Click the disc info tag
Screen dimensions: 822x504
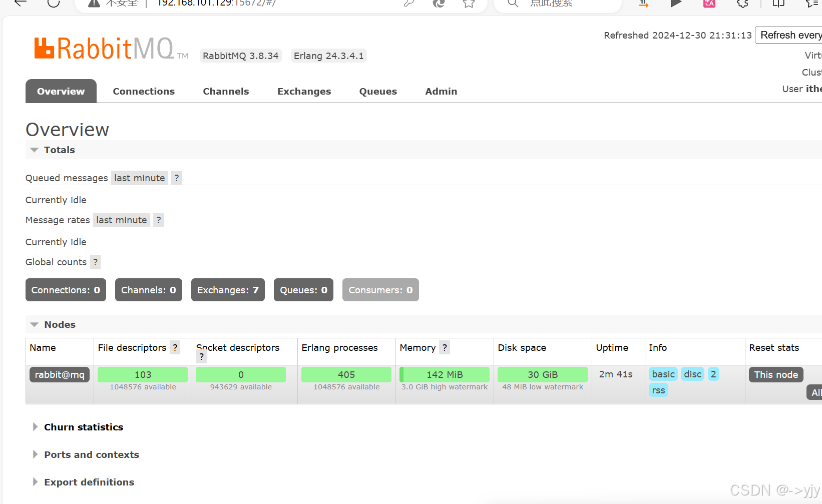click(x=693, y=374)
